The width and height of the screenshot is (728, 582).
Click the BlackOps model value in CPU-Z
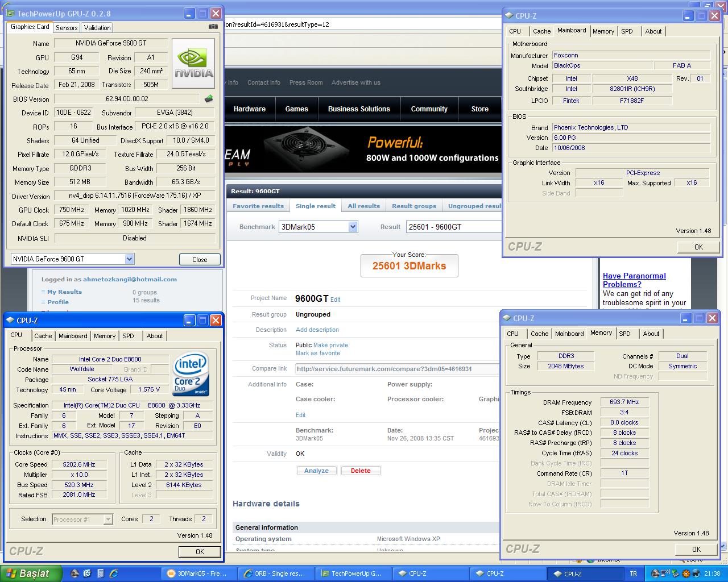[x=603, y=65]
